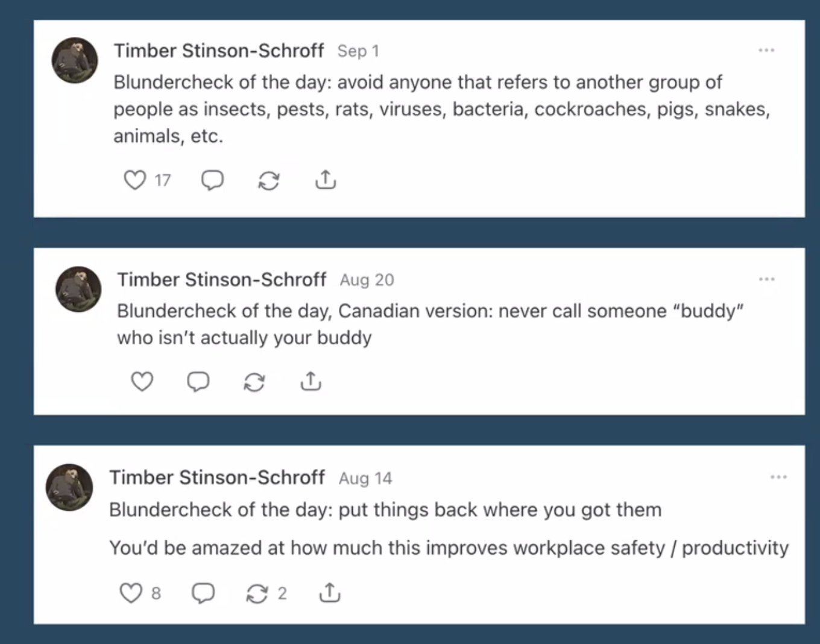Open more options for Sep 1 post

point(766,50)
